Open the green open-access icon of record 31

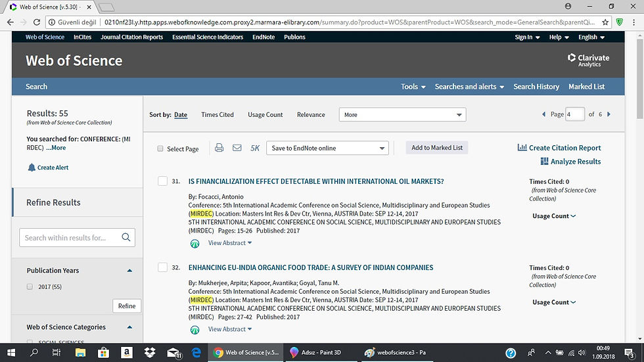point(195,244)
